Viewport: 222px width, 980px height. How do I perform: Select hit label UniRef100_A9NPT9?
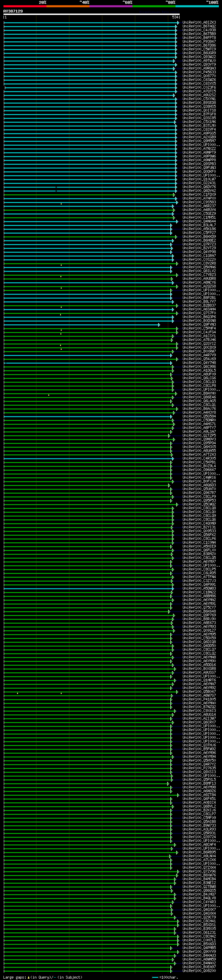pos(199,153)
